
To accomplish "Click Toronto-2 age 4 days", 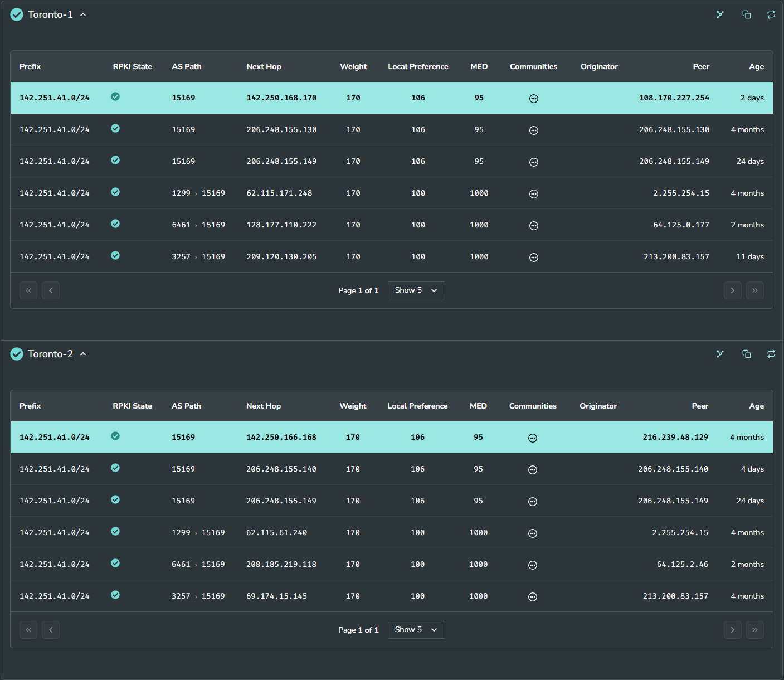I will (752, 469).
